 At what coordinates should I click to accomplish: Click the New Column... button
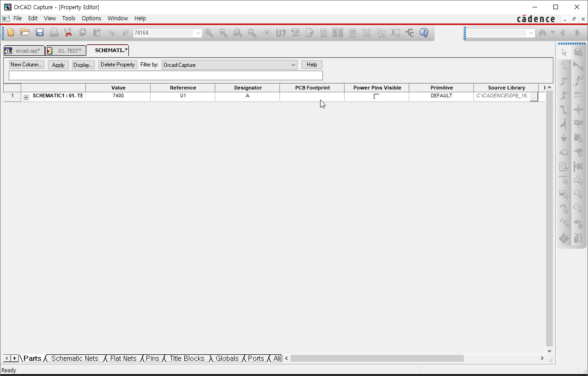(27, 65)
